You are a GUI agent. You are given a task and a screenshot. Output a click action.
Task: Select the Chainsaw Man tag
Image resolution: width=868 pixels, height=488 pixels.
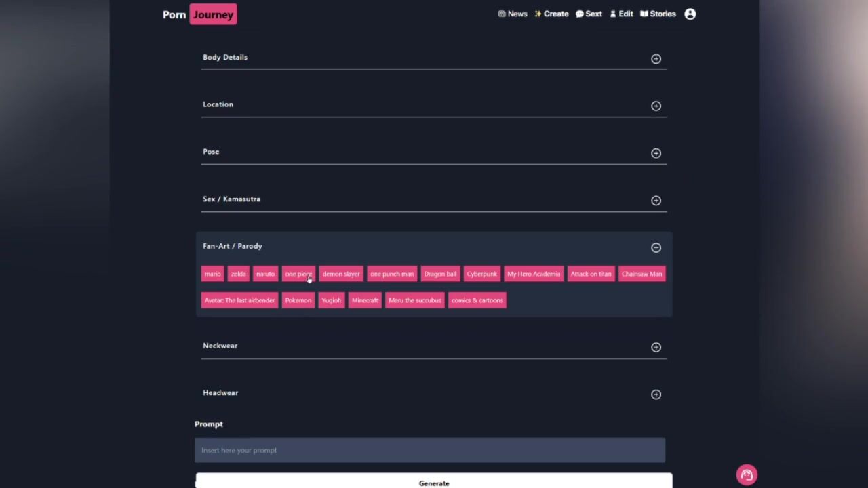[642, 274]
